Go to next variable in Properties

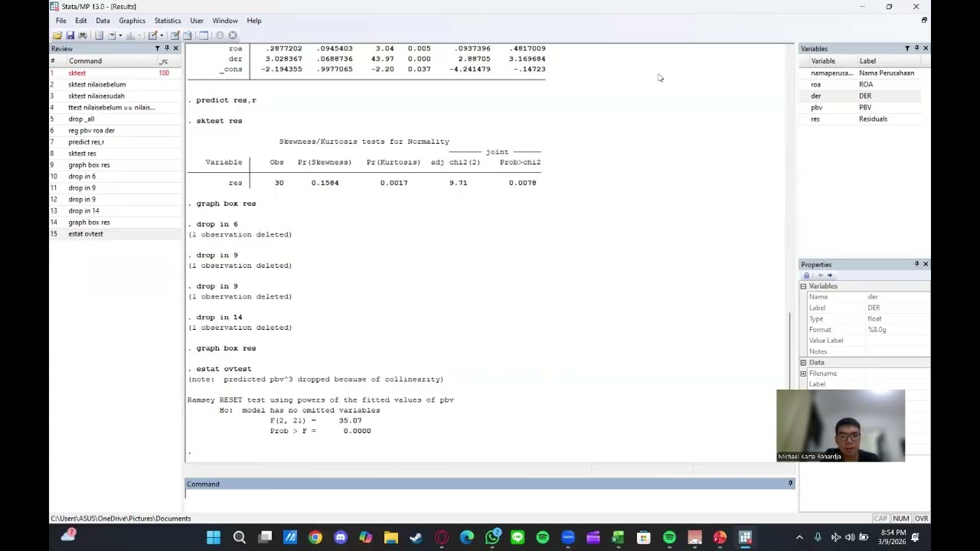coord(829,275)
